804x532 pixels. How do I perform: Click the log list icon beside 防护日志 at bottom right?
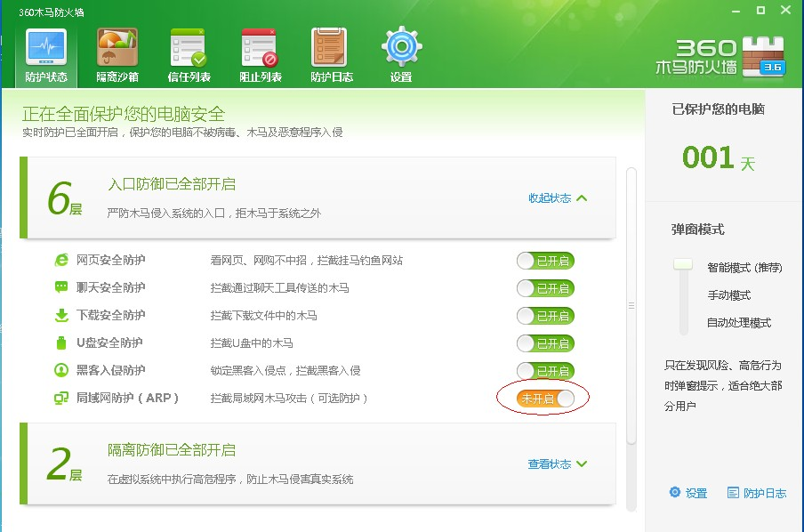coord(733,493)
